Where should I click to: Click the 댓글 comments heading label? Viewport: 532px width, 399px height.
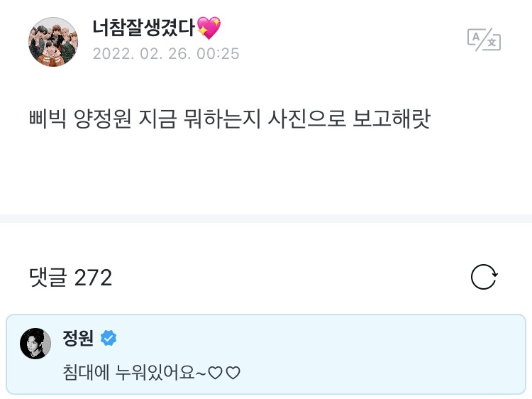48,278
